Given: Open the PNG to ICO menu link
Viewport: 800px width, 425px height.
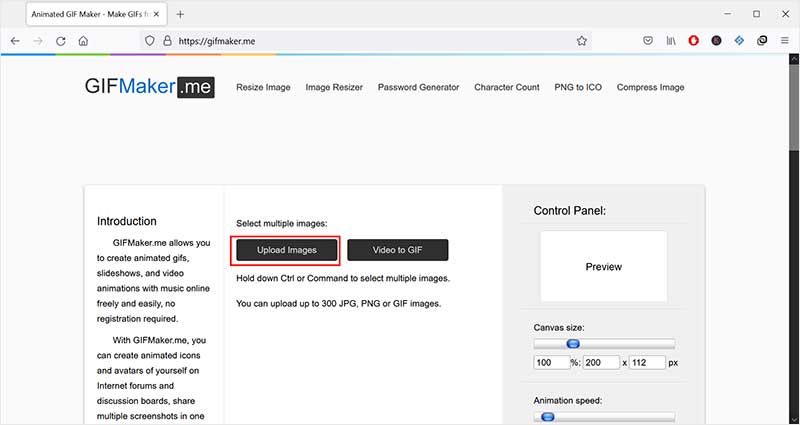Looking at the screenshot, I should point(578,87).
